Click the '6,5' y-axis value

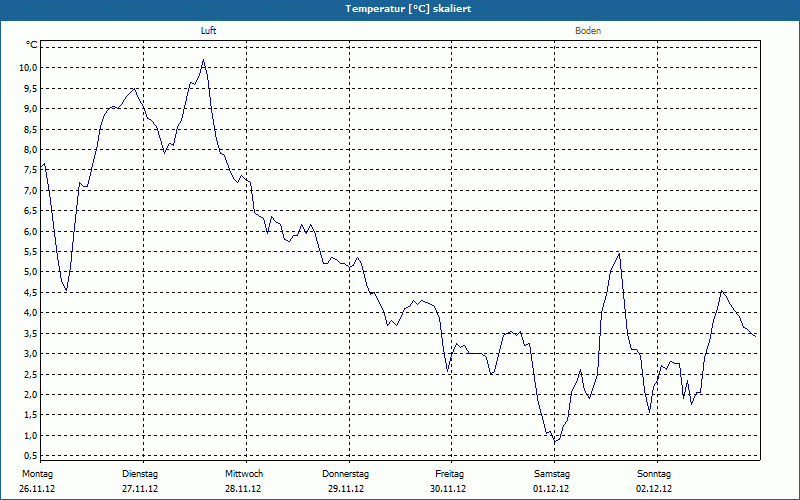(x=30, y=211)
